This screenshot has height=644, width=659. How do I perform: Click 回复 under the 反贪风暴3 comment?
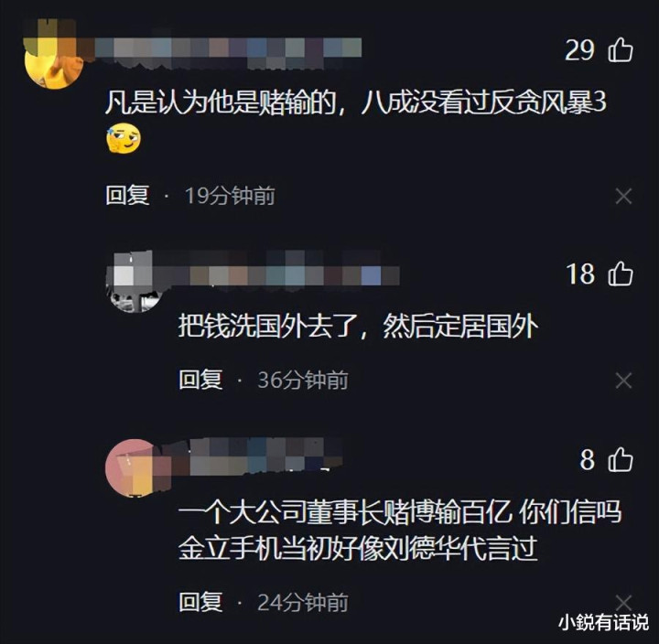[127, 196]
